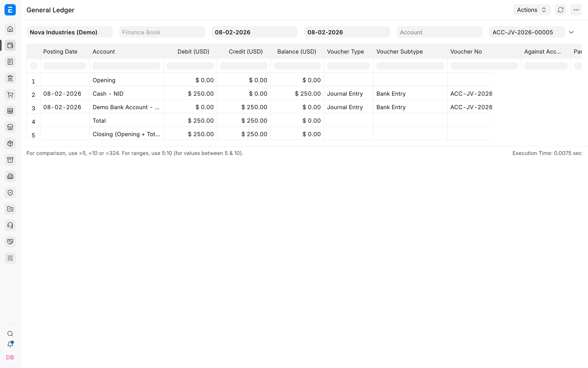This screenshot has width=588, height=368.
Task: Open the three-dot more options menu
Action: (x=576, y=10)
